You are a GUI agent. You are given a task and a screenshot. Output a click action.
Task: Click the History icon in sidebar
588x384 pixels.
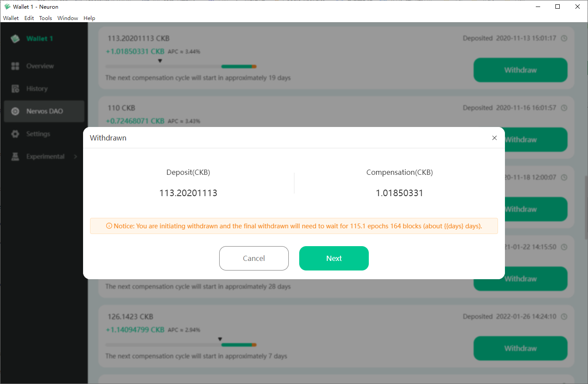pos(15,89)
